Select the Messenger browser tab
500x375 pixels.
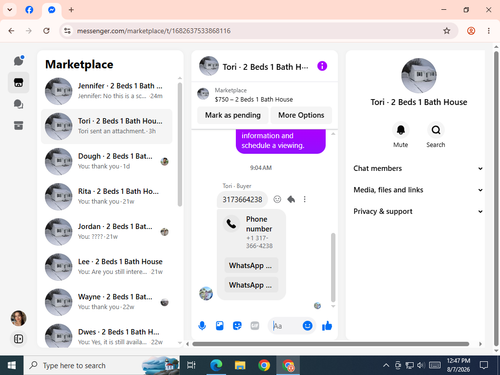[x=51, y=10]
